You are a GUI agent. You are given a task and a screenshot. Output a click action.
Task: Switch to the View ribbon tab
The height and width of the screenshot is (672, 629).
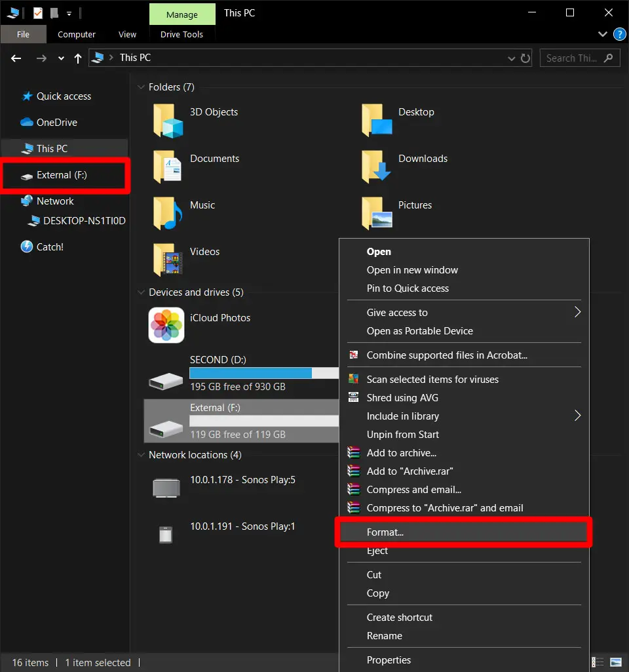(127, 34)
